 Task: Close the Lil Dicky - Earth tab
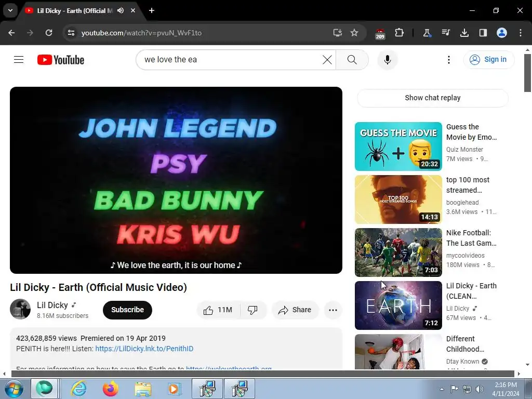pyautogui.click(x=133, y=10)
